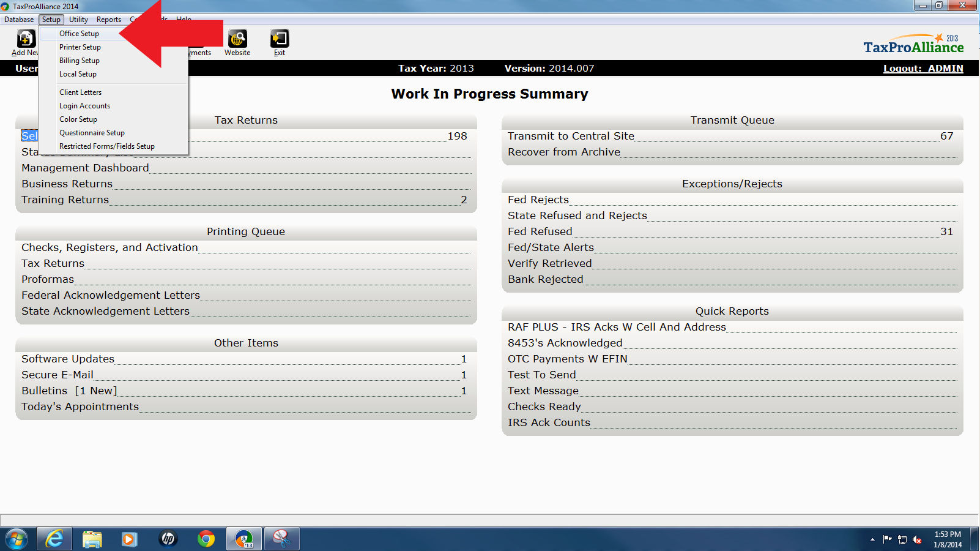Click the Show Desktop strip after the clock
This screenshot has width=980, height=551.
click(975, 539)
